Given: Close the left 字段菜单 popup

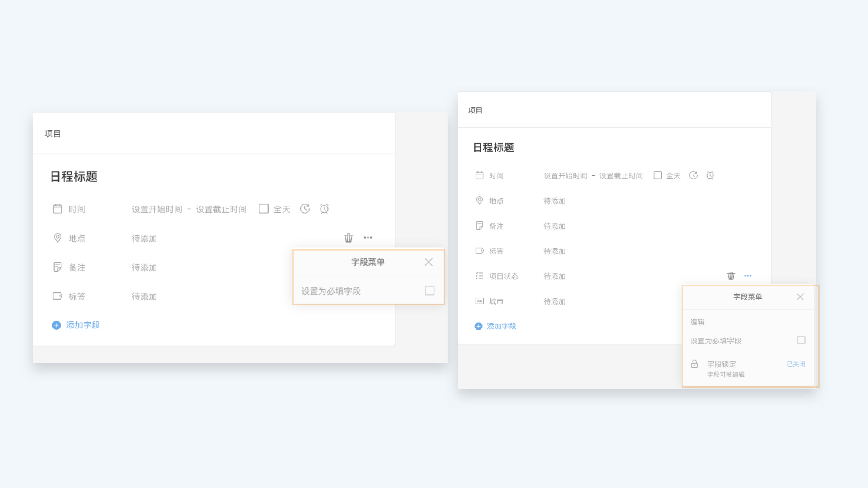Looking at the screenshot, I should pyautogui.click(x=429, y=262).
